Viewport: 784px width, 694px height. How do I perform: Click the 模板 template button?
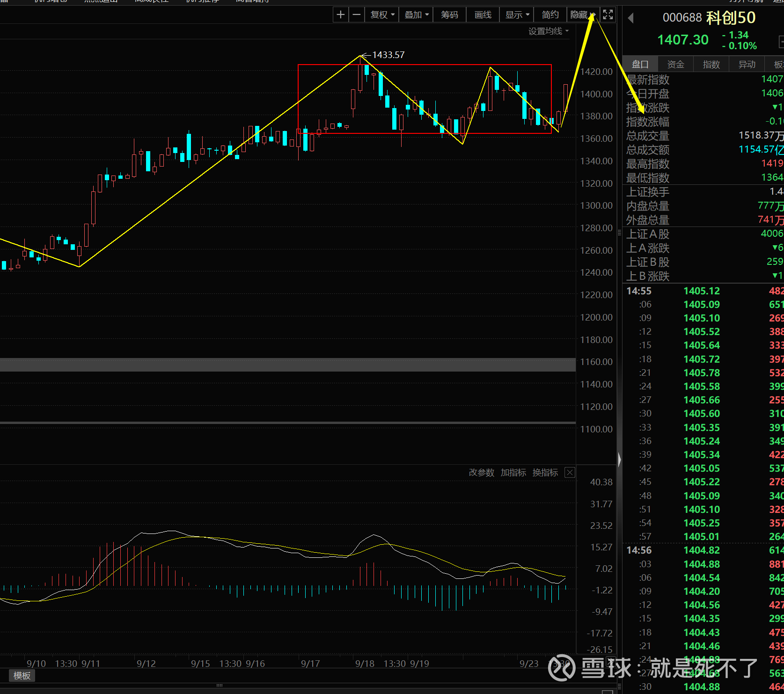click(22, 676)
